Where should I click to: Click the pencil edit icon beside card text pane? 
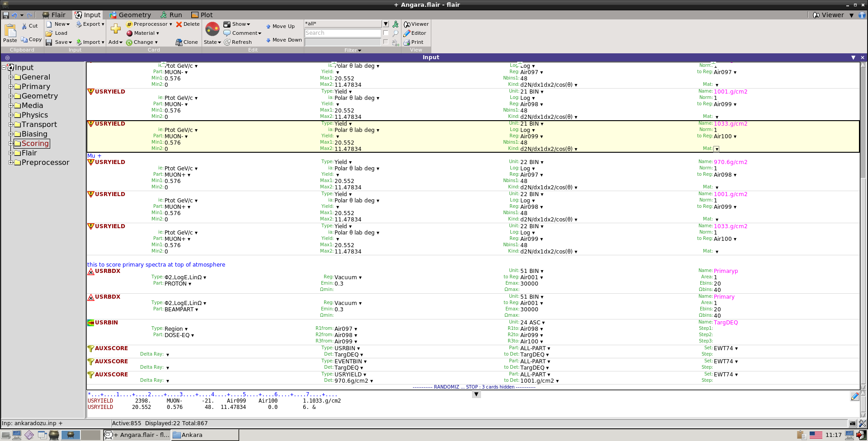(854, 396)
